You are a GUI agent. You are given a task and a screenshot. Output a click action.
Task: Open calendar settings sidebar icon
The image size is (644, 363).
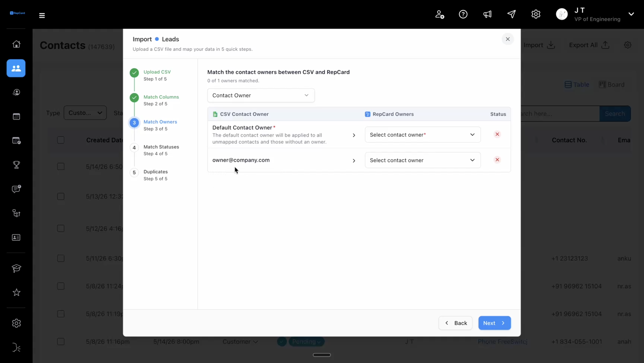(x=16, y=141)
